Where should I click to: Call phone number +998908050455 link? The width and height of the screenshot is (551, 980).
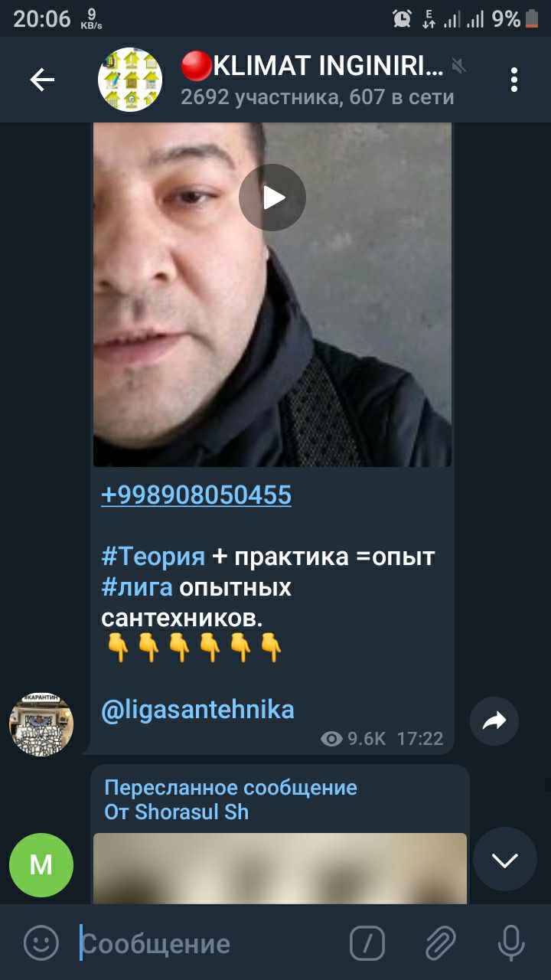196,495
